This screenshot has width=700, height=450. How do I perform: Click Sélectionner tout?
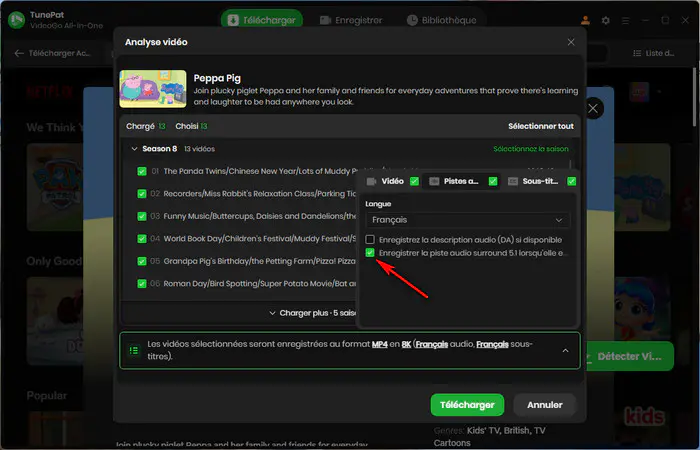(541, 126)
